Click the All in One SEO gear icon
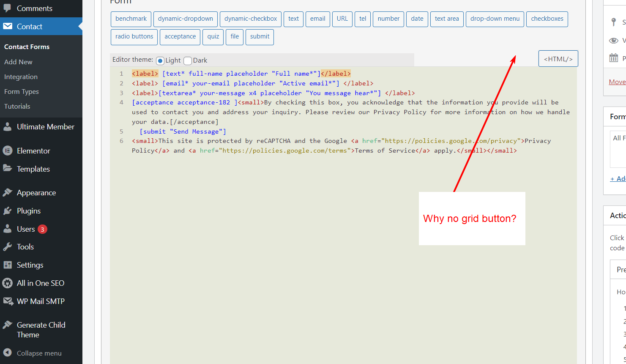The height and width of the screenshot is (364, 626). coord(8,283)
